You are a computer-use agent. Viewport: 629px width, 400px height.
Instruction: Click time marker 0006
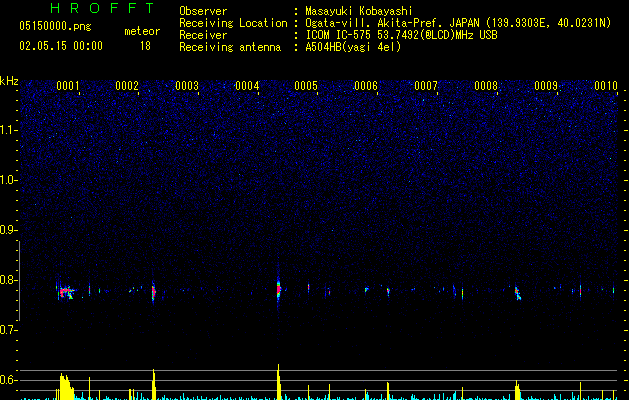(x=366, y=86)
